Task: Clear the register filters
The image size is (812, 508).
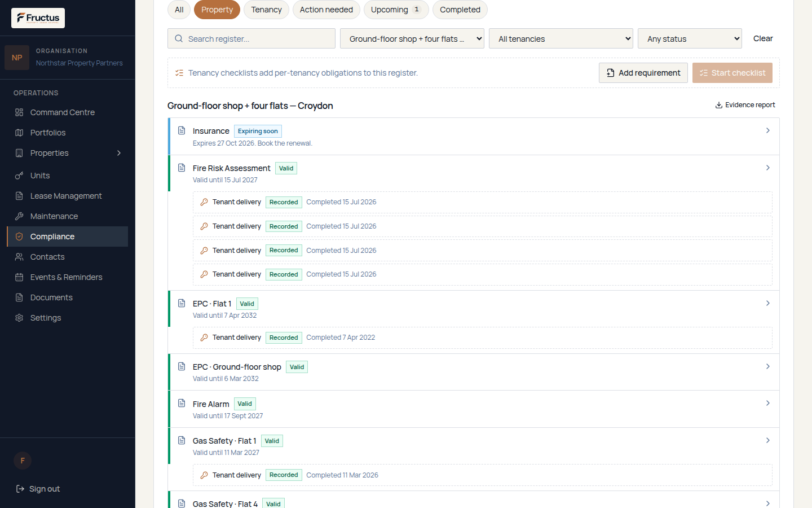Action: click(x=763, y=38)
